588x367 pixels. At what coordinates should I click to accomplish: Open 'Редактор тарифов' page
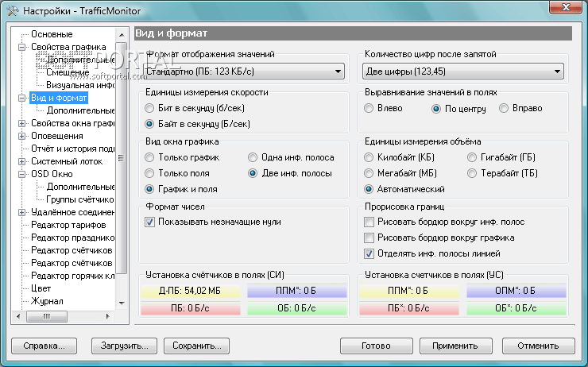tap(68, 225)
